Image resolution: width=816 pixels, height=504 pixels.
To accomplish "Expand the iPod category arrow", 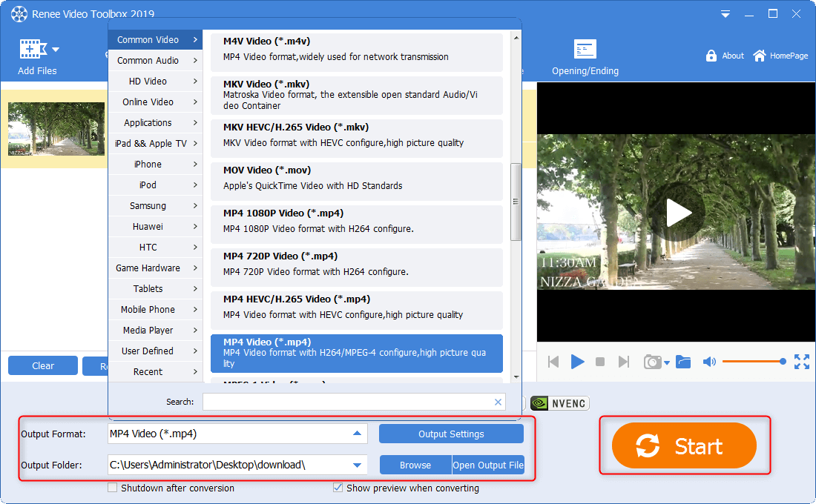I will pos(195,185).
